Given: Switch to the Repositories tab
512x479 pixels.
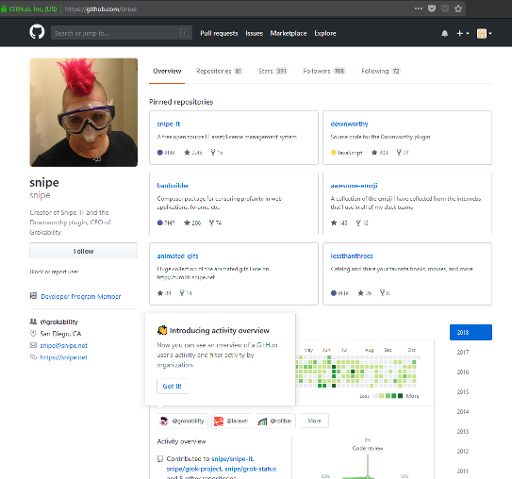Looking at the screenshot, I should tap(219, 71).
